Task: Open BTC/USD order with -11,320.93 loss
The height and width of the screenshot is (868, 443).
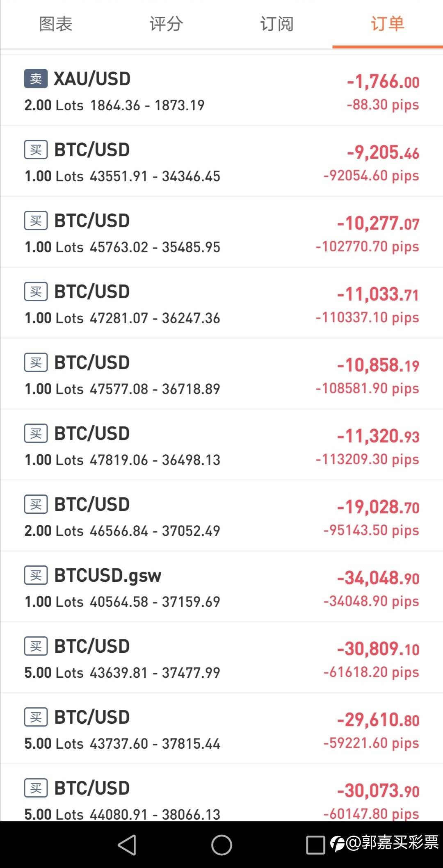Action: (221, 445)
